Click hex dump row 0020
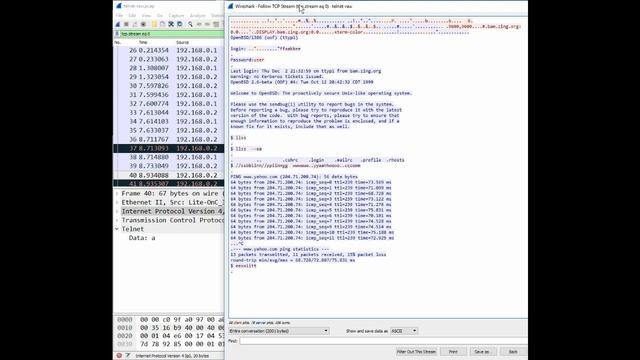 pos(171,336)
